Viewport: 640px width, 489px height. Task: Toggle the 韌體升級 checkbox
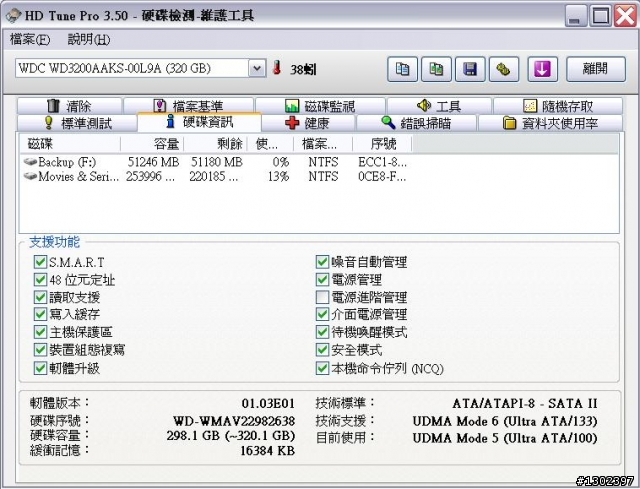(40, 368)
